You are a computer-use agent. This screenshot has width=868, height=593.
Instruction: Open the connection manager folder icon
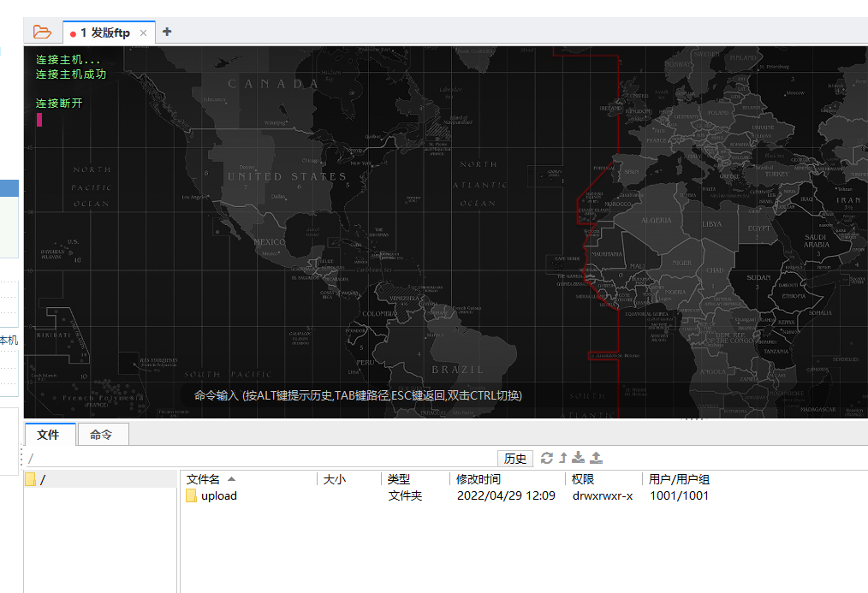click(x=40, y=31)
